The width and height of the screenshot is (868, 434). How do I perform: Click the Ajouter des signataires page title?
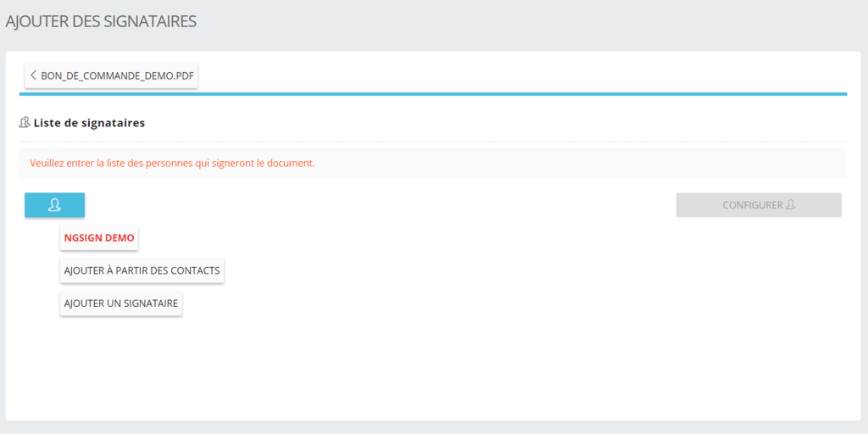101,21
